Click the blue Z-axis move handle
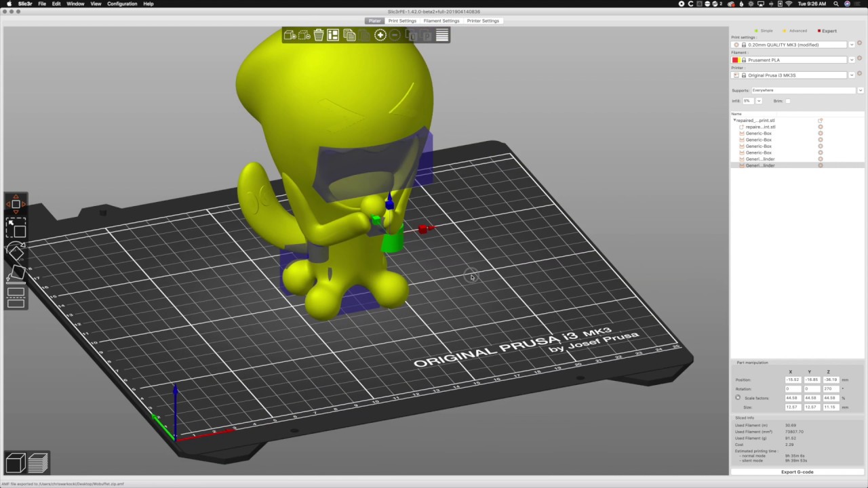Image resolution: width=868 pixels, height=488 pixels. (389, 202)
